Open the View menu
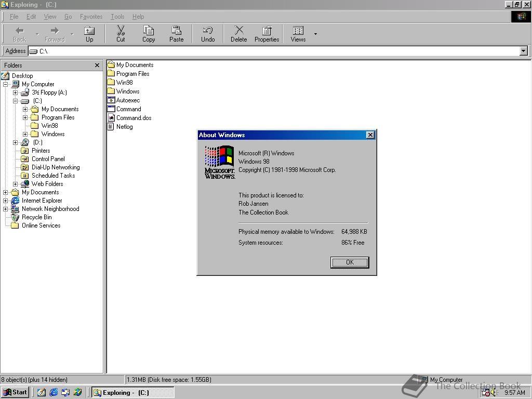 (50, 17)
